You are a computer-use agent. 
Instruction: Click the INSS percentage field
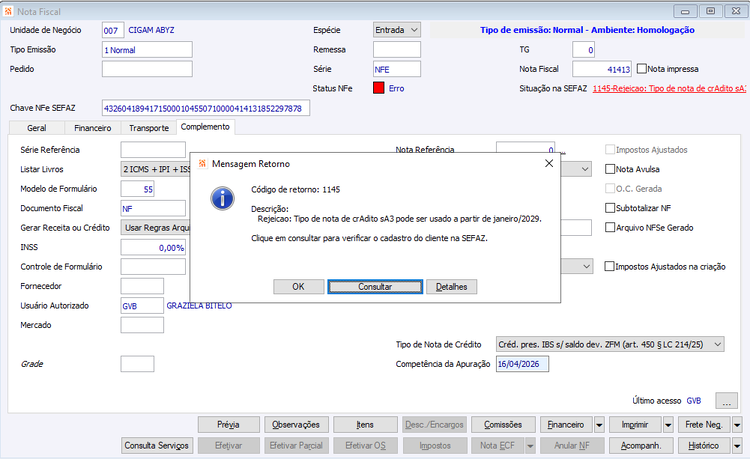[x=153, y=247]
